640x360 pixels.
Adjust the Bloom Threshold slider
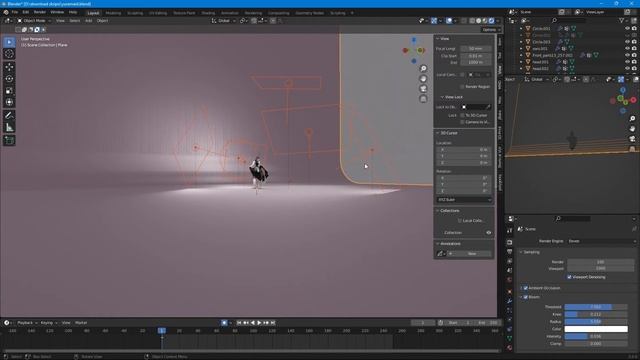tap(596, 307)
